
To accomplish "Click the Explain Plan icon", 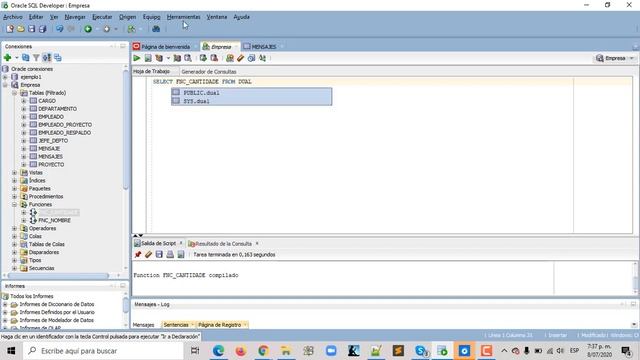I will pos(159,58).
